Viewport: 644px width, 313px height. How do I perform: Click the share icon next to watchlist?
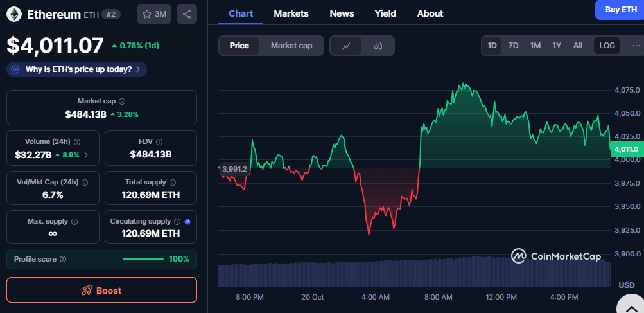coord(187,14)
